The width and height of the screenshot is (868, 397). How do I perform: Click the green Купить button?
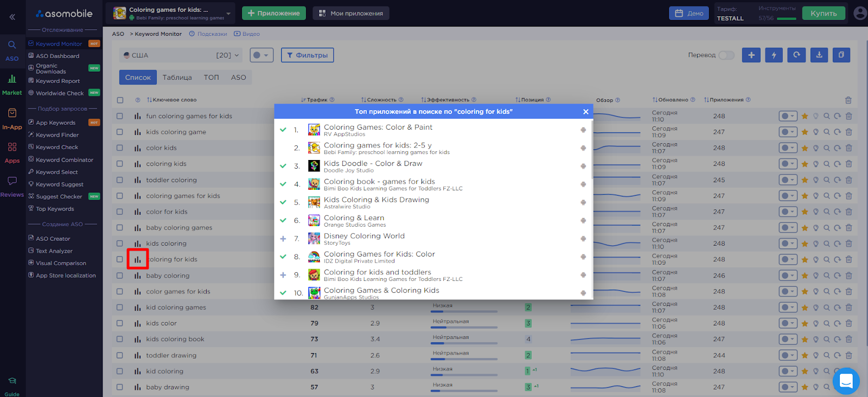click(824, 13)
